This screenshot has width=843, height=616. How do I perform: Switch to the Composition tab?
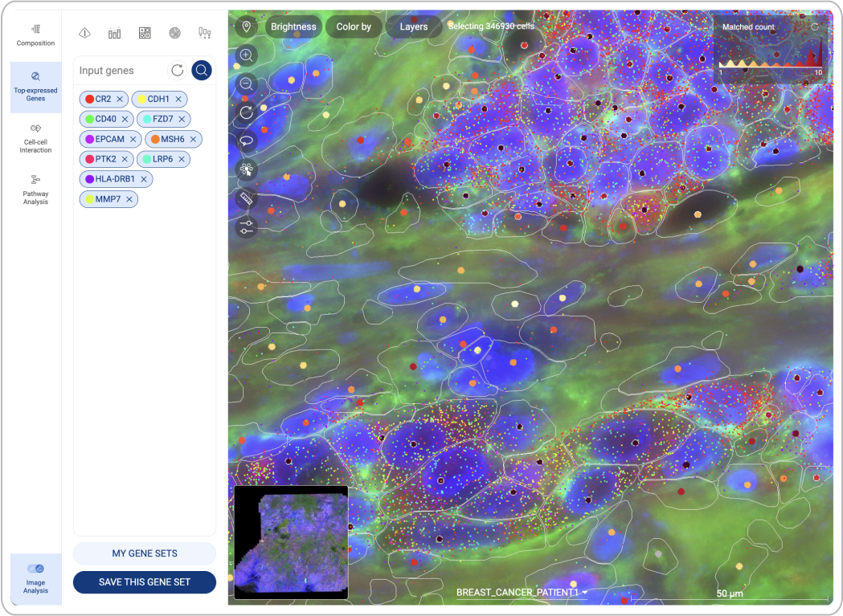tap(35, 35)
